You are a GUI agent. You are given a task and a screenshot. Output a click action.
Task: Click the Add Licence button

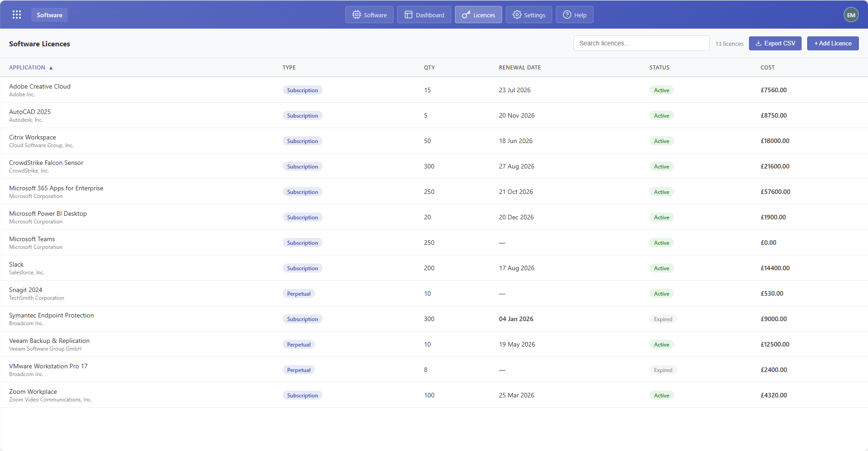pos(833,43)
